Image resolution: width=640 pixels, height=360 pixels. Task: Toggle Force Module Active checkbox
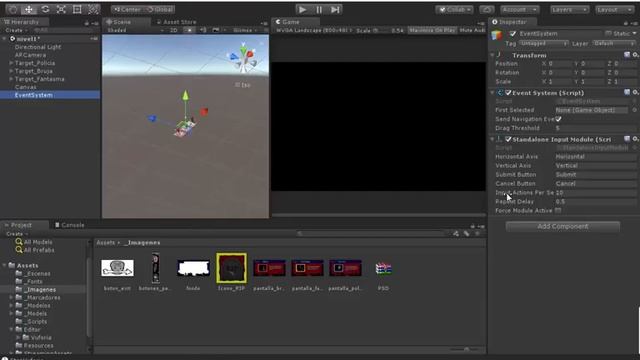pyautogui.click(x=558, y=211)
